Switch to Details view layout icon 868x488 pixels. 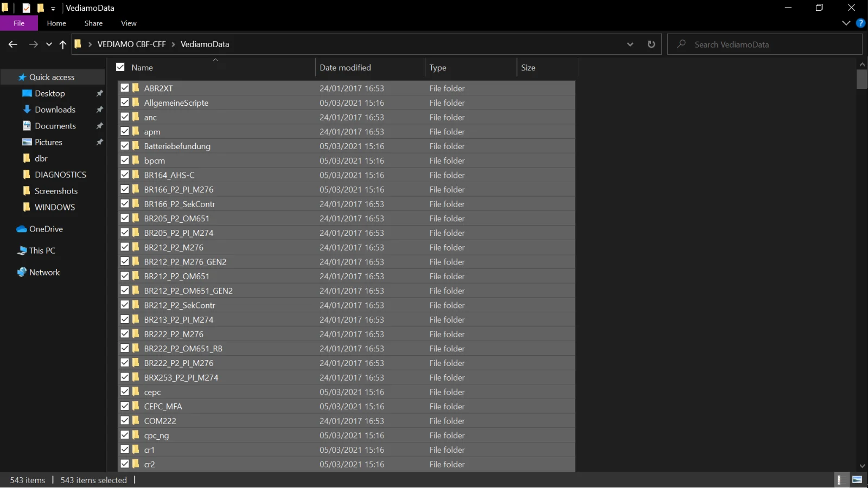839,480
